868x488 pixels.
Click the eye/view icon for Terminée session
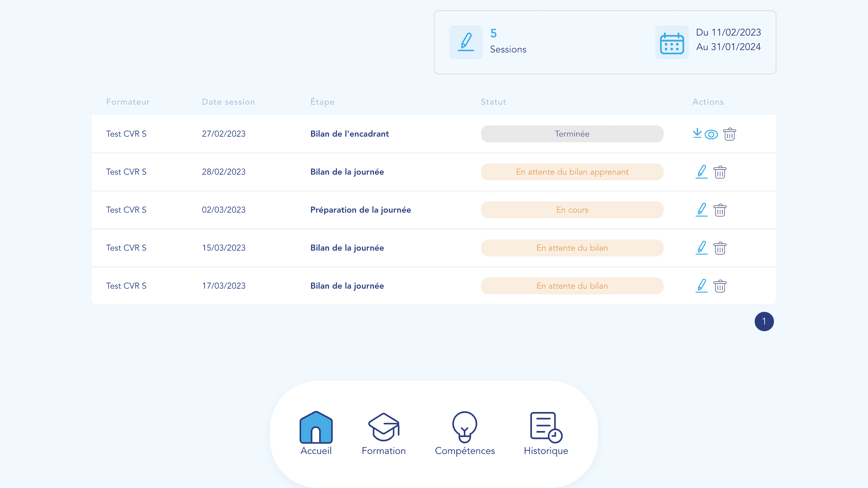pos(711,134)
